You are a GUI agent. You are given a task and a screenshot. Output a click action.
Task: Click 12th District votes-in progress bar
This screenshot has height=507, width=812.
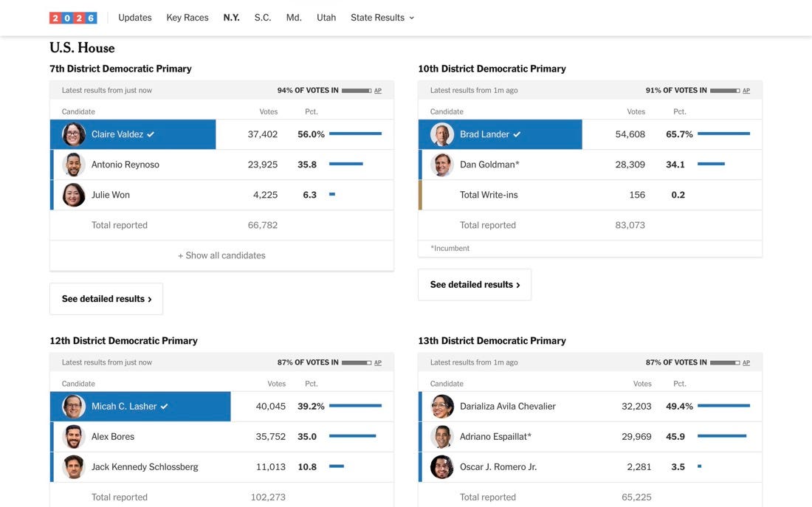click(357, 362)
